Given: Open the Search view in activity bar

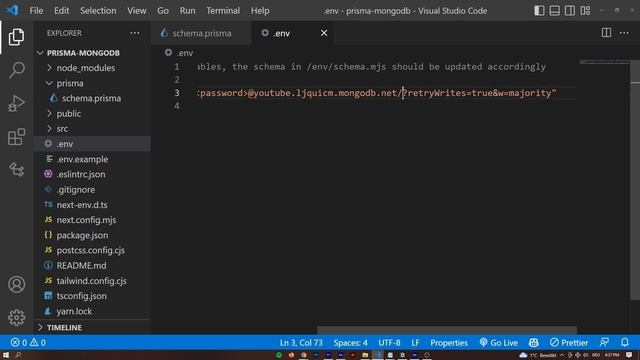Looking at the screenshot, I should click(16, 70).
